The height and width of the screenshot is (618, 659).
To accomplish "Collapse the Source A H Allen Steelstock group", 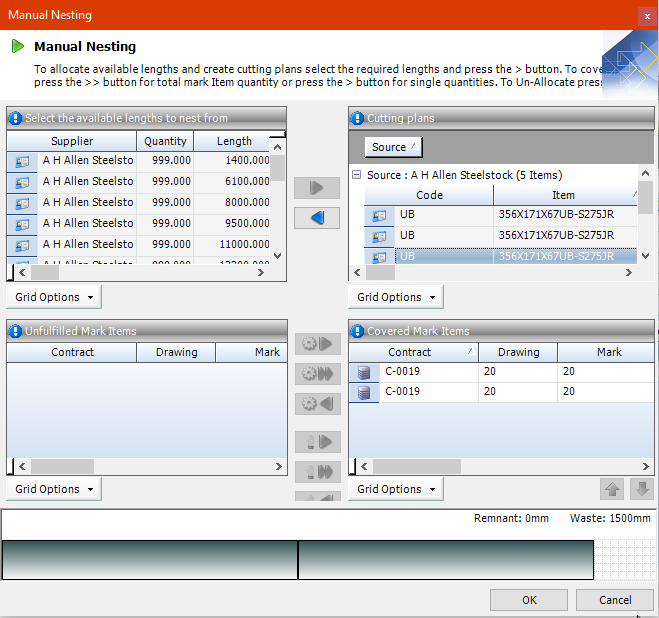I will click(357, 175).
